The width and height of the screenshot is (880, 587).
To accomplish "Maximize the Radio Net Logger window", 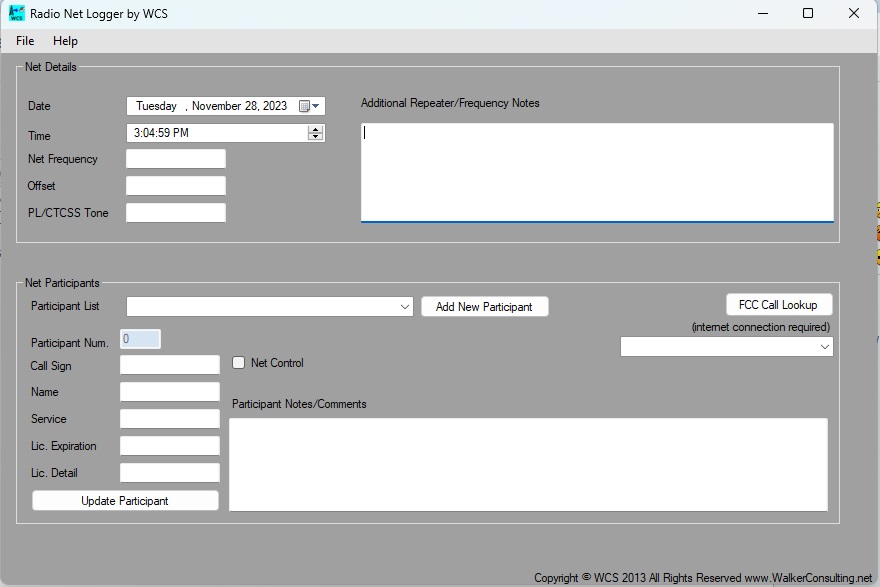I will pyautogui.click(x=808, y=14).
